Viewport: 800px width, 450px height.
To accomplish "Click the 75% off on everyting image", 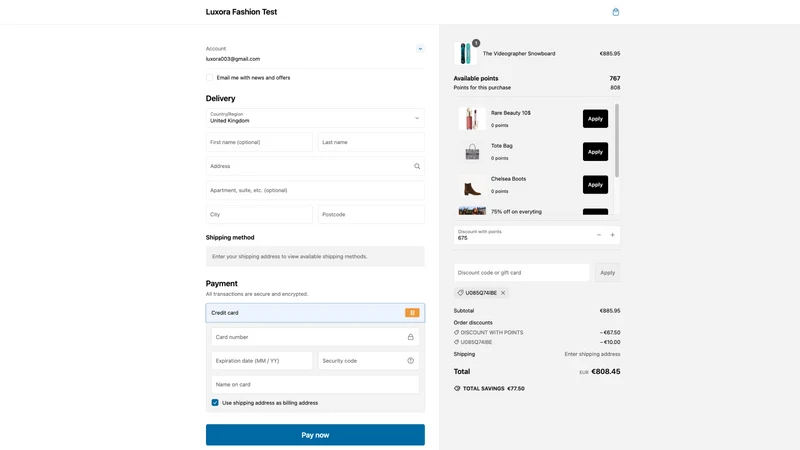I will (x=472, y=211).
